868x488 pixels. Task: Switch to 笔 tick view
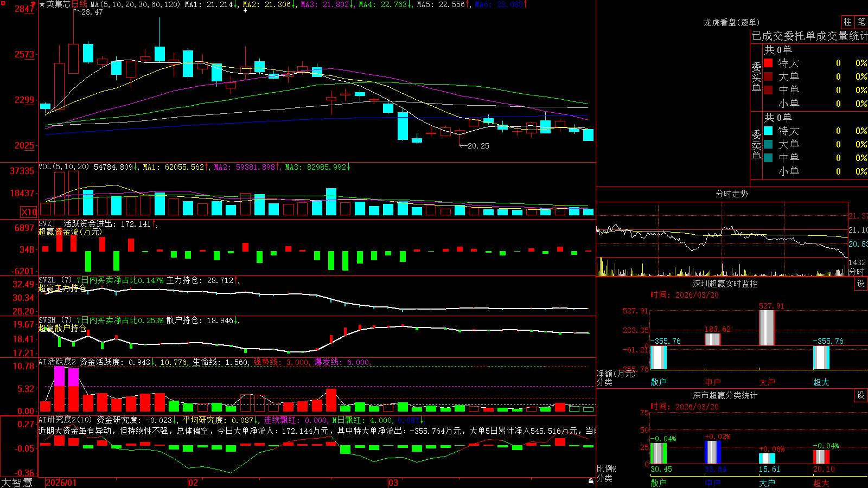[x=861, y=22]
